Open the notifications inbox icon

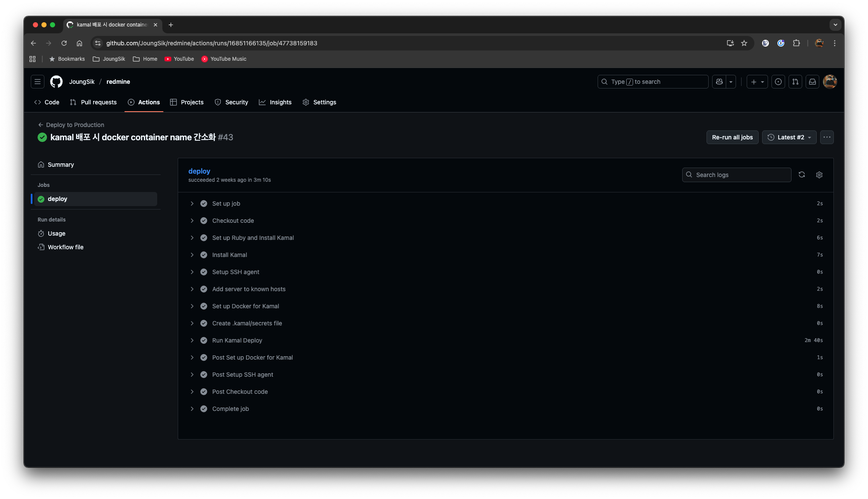coord(812,82)
